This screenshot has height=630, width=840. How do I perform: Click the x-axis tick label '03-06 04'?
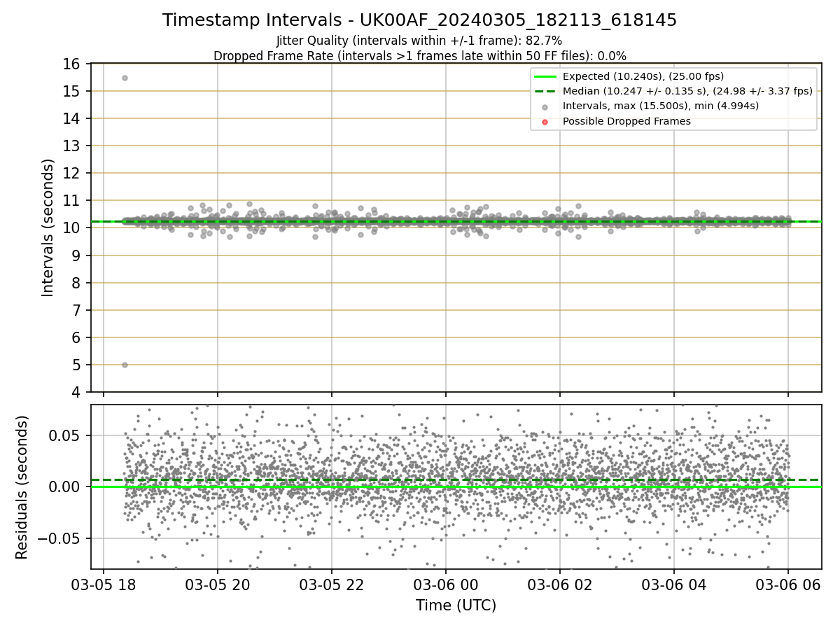[x=674, y=584]
